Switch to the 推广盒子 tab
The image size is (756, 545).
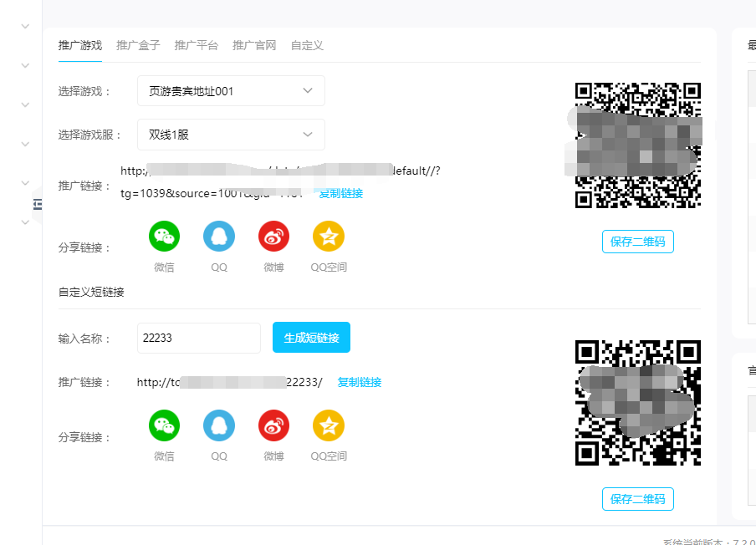point(138,46)
